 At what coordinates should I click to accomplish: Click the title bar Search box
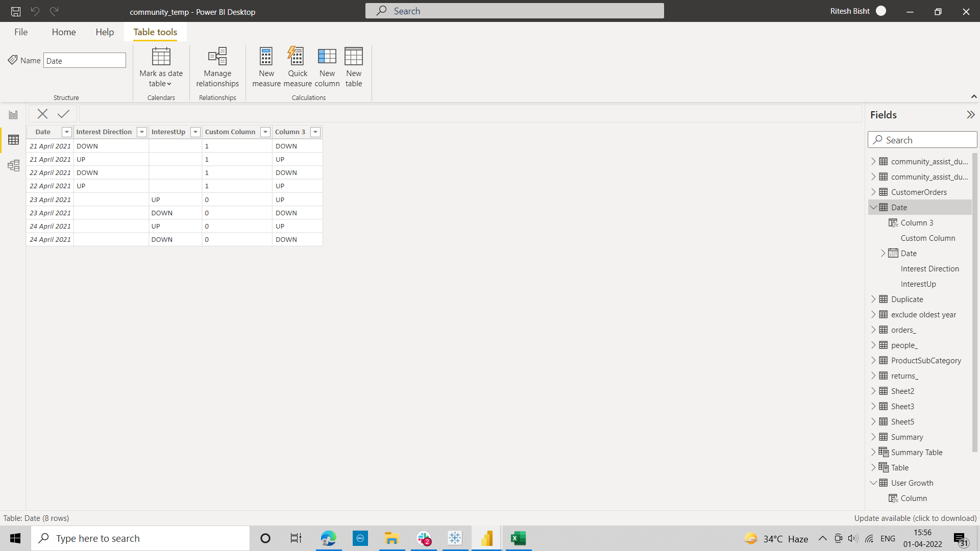[x=514, y=11]
